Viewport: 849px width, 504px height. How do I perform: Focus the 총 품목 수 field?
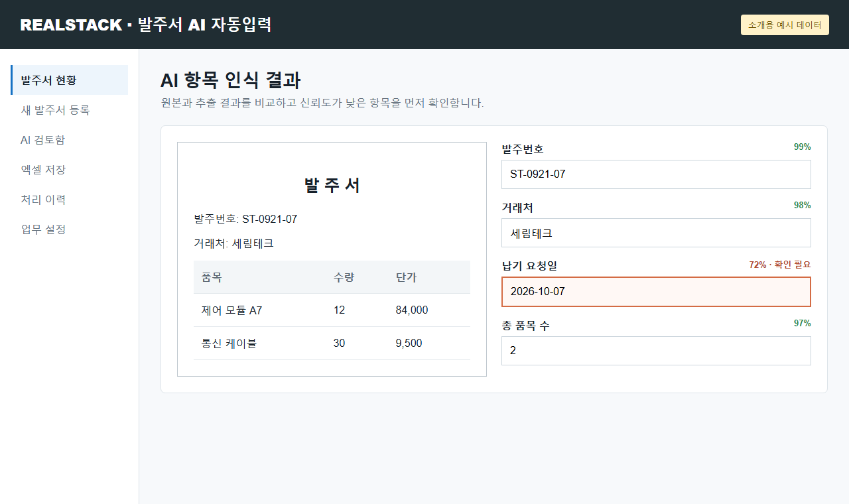(656, 351)
